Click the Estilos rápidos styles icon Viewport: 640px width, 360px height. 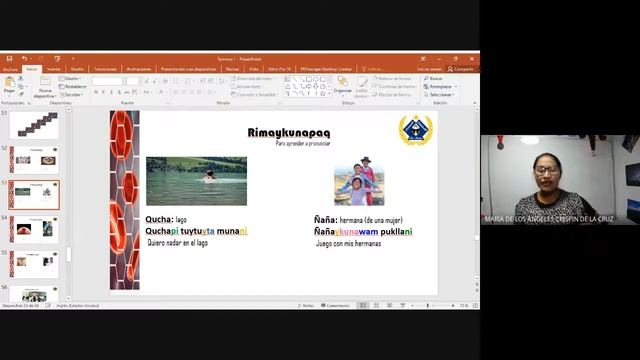[361, 82]
